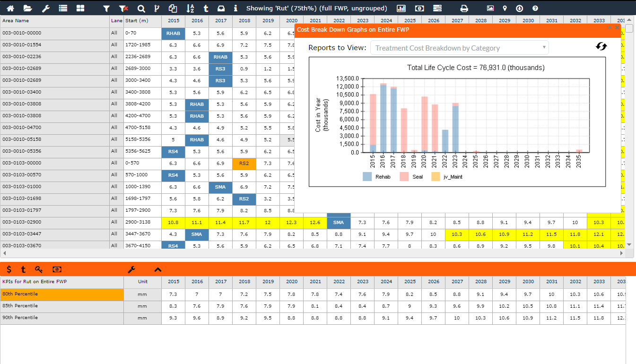
Task: Collapse KPI panel with the up chevron
Action: pyautogui.click(x=158, y=269)
